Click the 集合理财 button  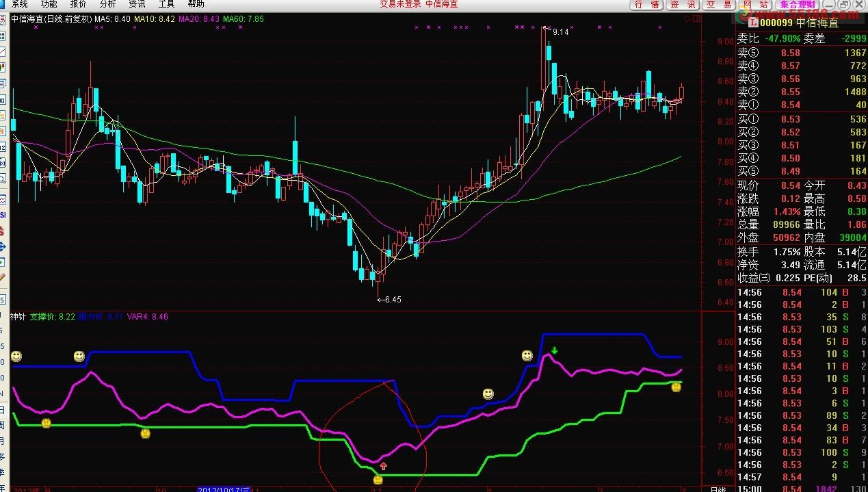(797, 5)
